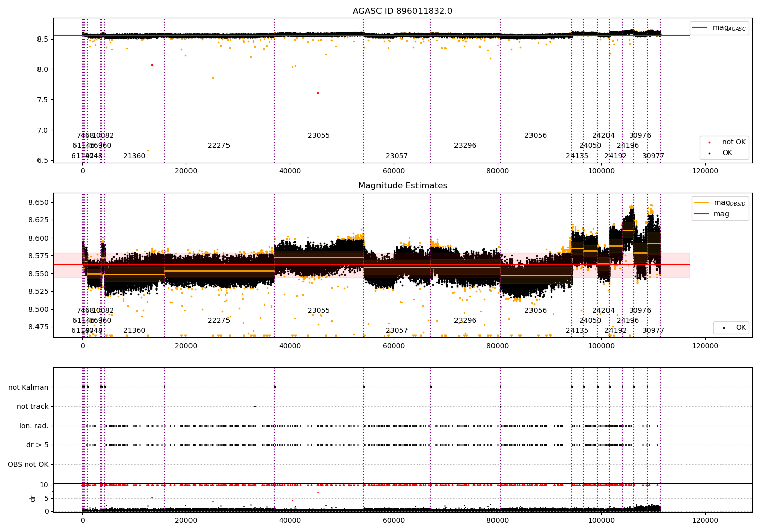Click obsid label 30976 in the top plot
760x532 pixels.
click(x=640, y=136)
